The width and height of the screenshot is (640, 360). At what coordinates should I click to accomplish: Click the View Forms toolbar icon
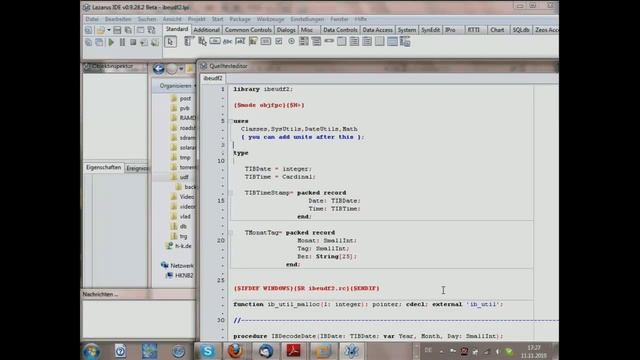click(99, 42)
